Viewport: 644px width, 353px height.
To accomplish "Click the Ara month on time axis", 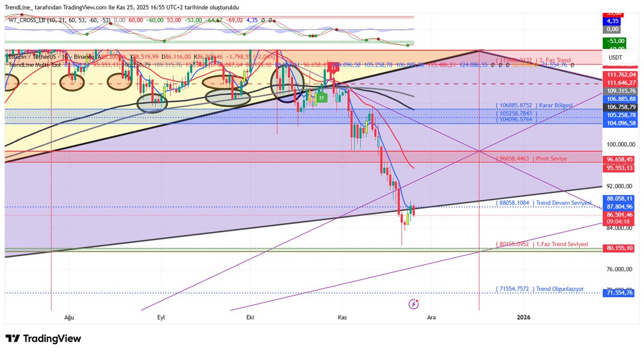I will [x=431, y=318].
